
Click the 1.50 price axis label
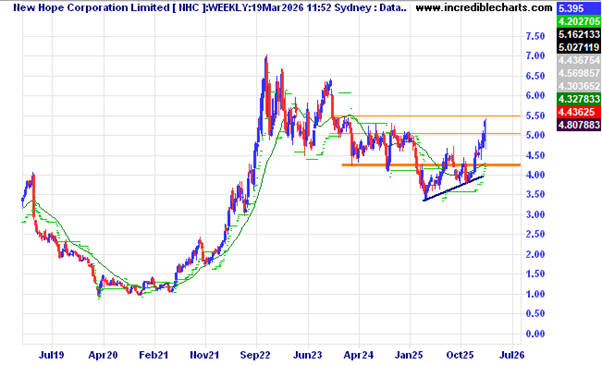coord(535,274)
